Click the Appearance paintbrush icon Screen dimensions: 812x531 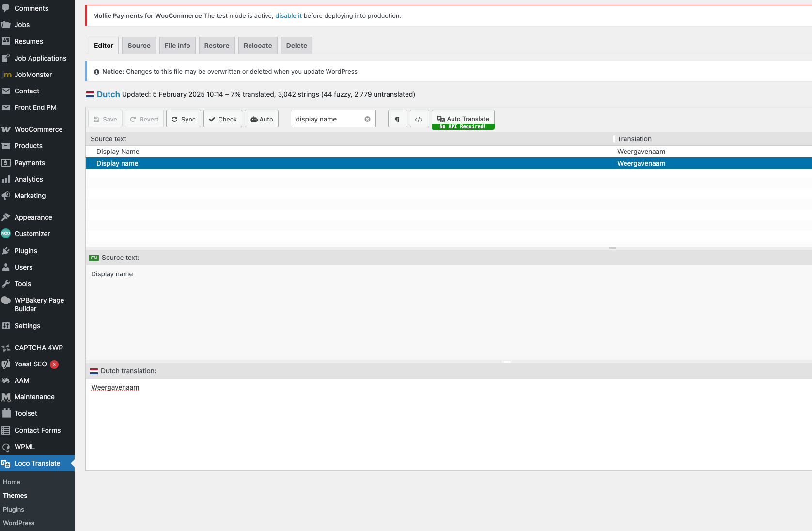[6, 217]
